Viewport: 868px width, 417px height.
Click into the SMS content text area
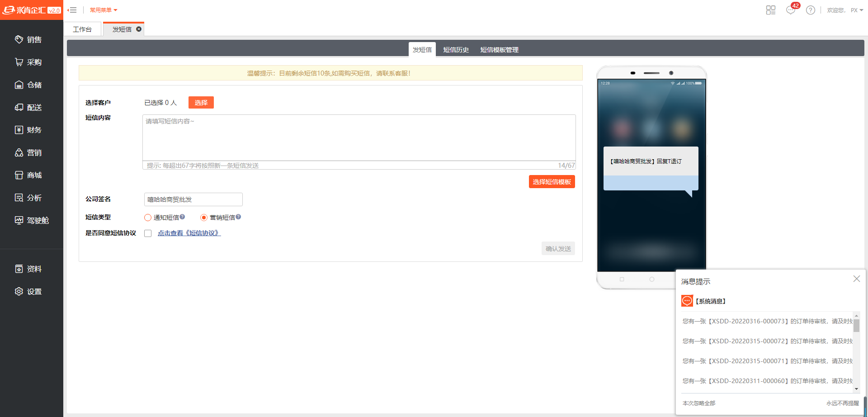(x=359, y=137)
